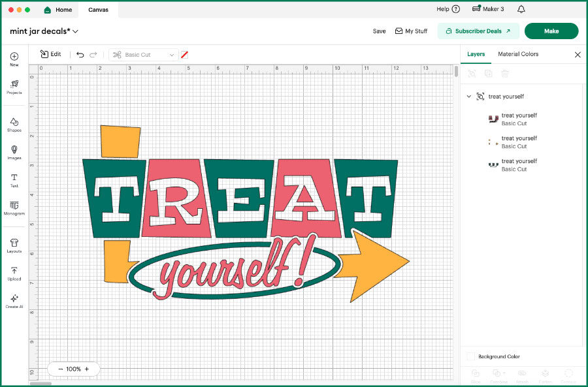Click the Background Color swatch
Image resolution: width=588 pixels, height=387 pixels.
(470, 356)
